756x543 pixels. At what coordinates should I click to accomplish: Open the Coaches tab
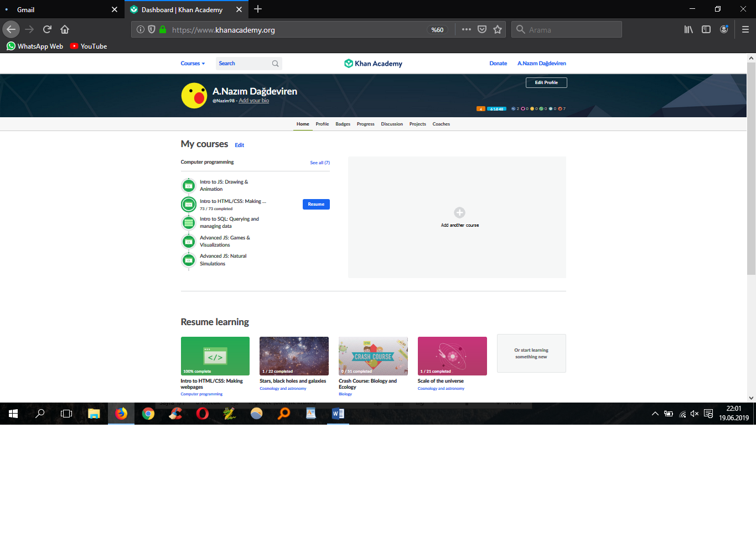coord(441,124)
